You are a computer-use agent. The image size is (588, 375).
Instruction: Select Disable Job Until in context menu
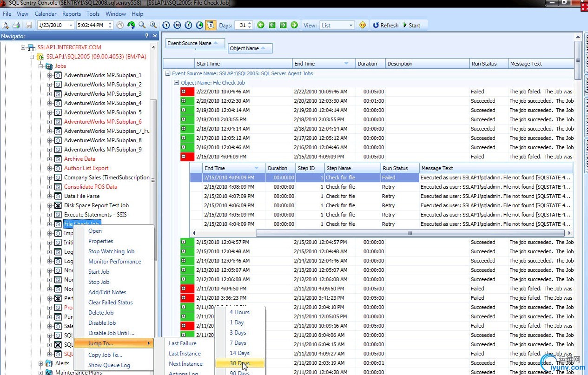112,333
